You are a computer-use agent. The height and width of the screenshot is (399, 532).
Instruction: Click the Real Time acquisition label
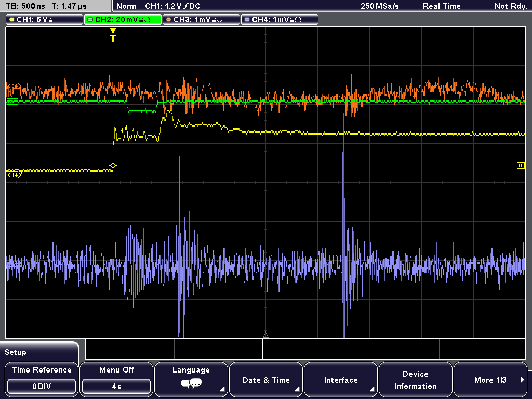[442, 6]
